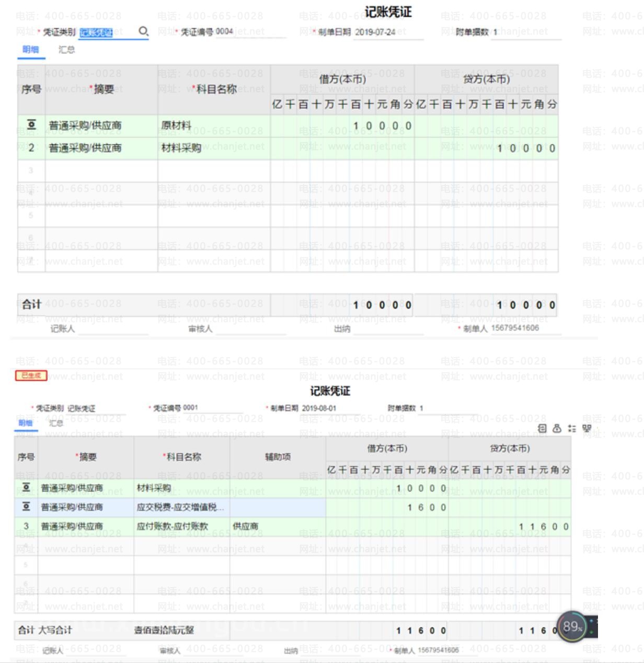Screen dimensions: 644x663
Task: Click debit amount 10000 in 原材料 row
Action: 342,125
